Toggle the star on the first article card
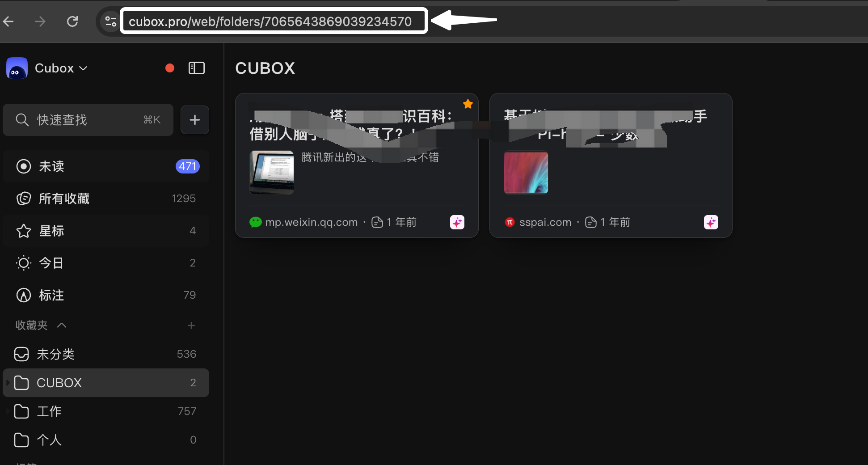Screen dimensions: 868x465 click(x=468, y=103)
